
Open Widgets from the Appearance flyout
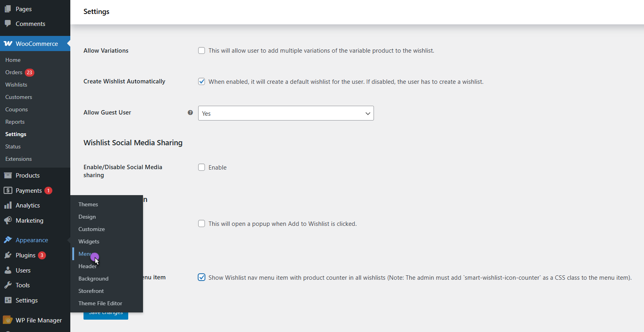[x=89, y=241]
